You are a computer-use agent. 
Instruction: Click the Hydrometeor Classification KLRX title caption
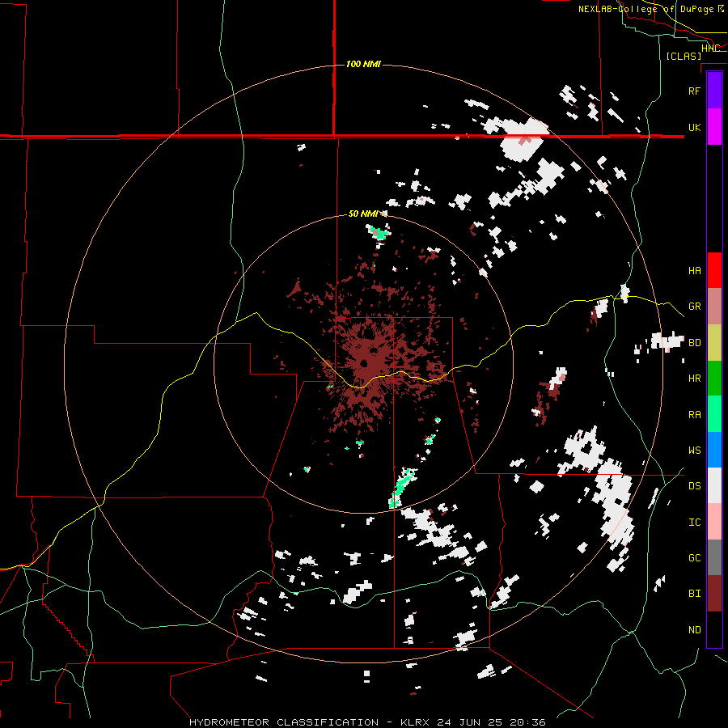[x=367, y=722]
